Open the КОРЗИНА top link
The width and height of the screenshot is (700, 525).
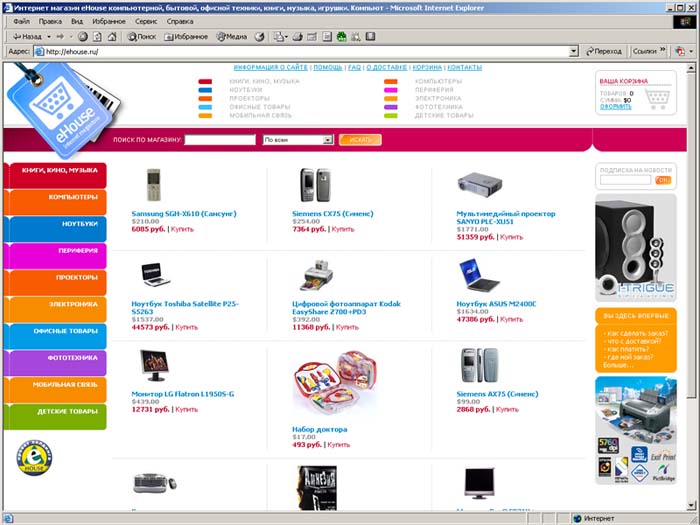tap(427, 67)
